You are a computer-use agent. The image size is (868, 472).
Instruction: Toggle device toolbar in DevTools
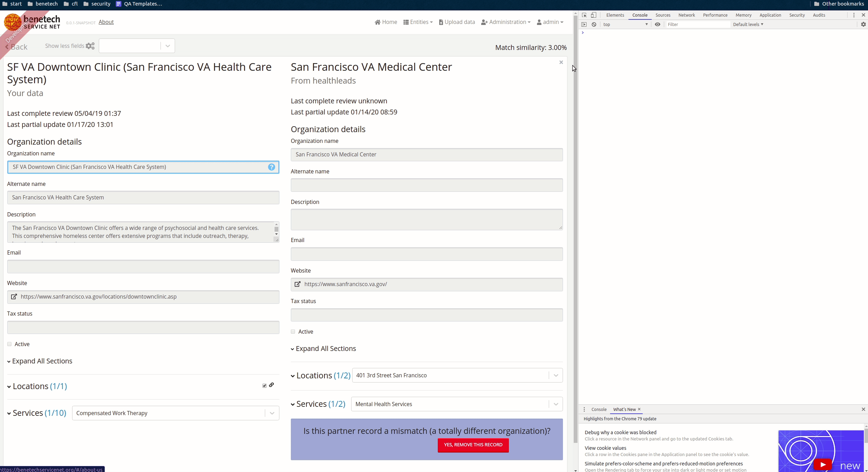[x=593, y=15]
